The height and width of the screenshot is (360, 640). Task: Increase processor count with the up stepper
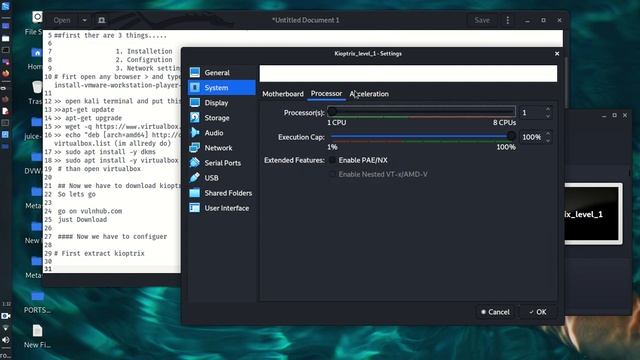click(548, 109)
